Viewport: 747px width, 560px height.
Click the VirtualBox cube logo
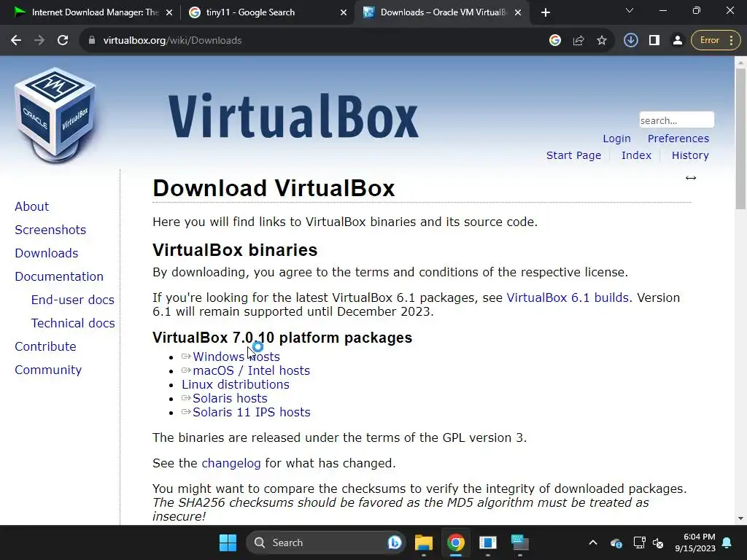coord(55,114)
